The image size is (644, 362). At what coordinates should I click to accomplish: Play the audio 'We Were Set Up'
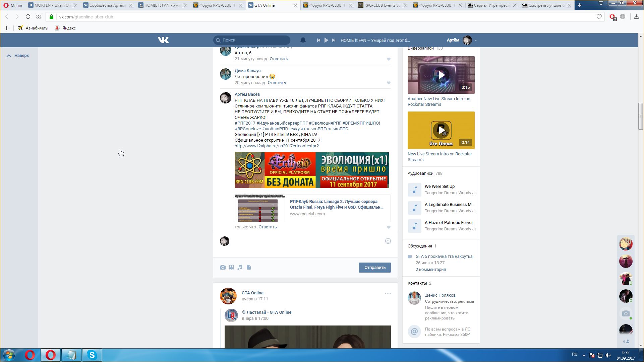click(414, 190)
